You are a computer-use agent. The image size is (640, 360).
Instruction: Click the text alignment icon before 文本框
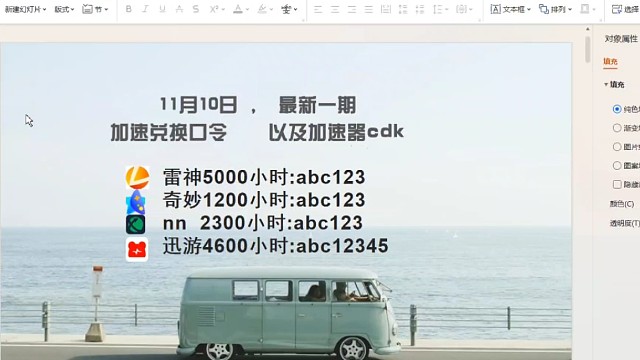(x=461, y=9)
